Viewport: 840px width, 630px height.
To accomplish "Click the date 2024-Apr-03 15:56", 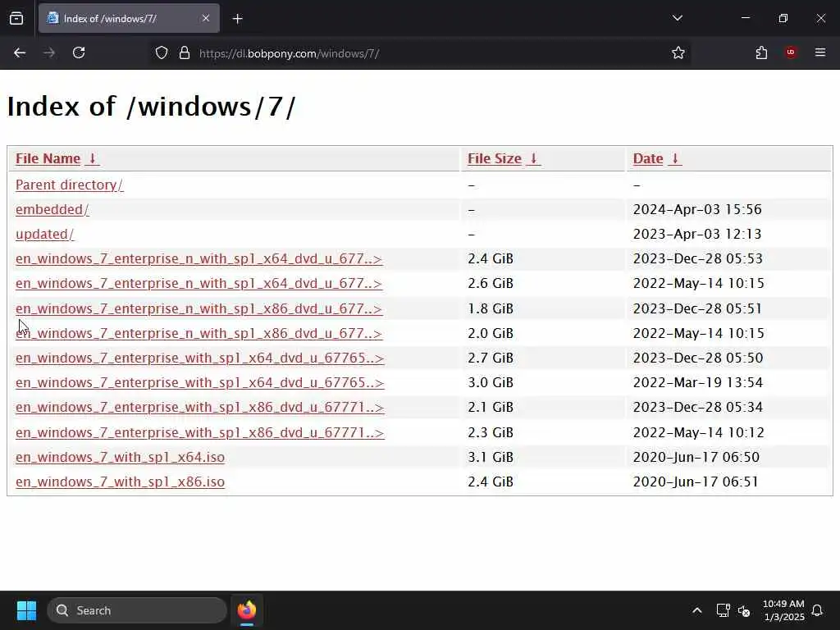I will [697, 209].
